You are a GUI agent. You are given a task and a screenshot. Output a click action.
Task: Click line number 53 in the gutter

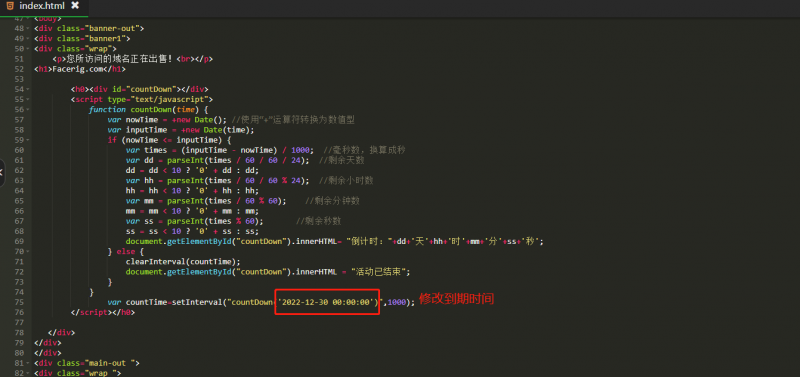(19, 79)
